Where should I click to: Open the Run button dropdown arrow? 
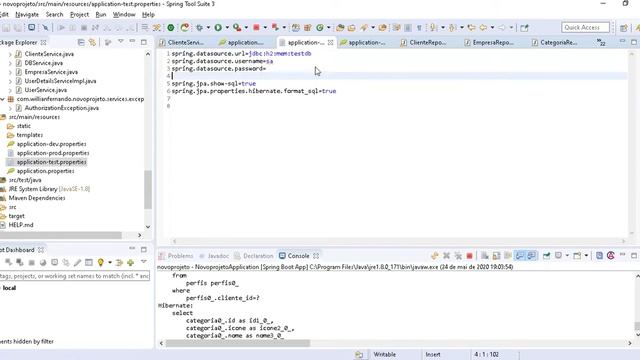point(227,27)
